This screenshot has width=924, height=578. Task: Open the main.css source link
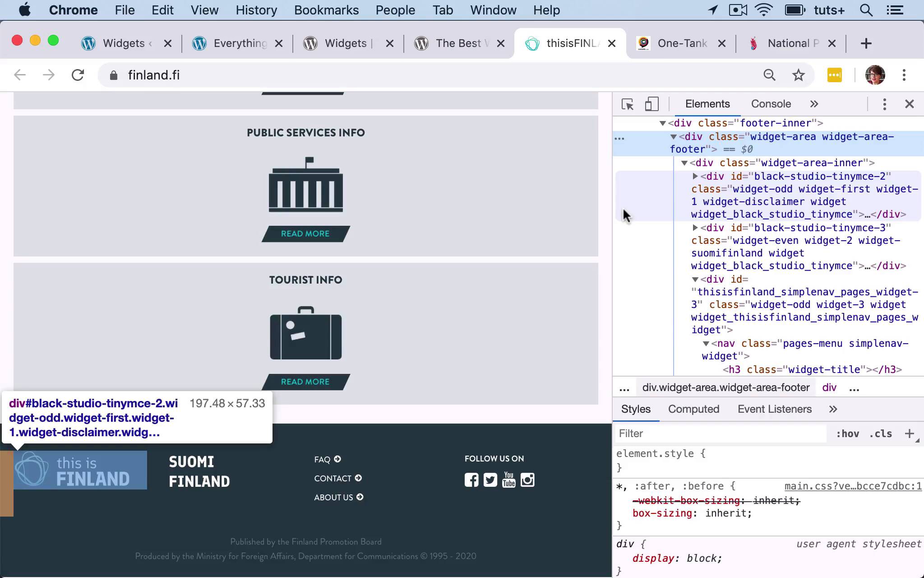point(853,486)
